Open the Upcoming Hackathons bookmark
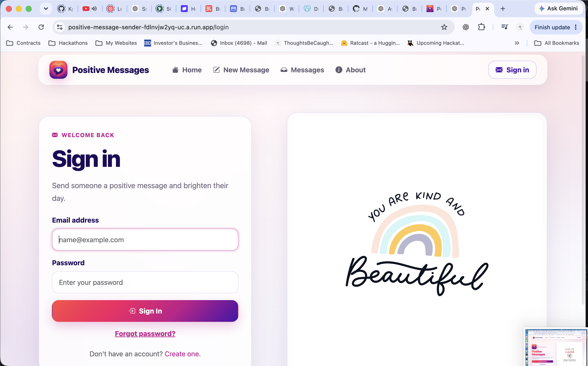Viewport: 588px width, 366px height. 436,43
